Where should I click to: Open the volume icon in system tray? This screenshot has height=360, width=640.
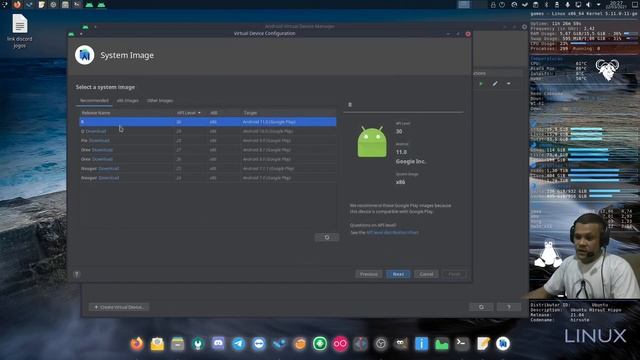pos(588,4)
